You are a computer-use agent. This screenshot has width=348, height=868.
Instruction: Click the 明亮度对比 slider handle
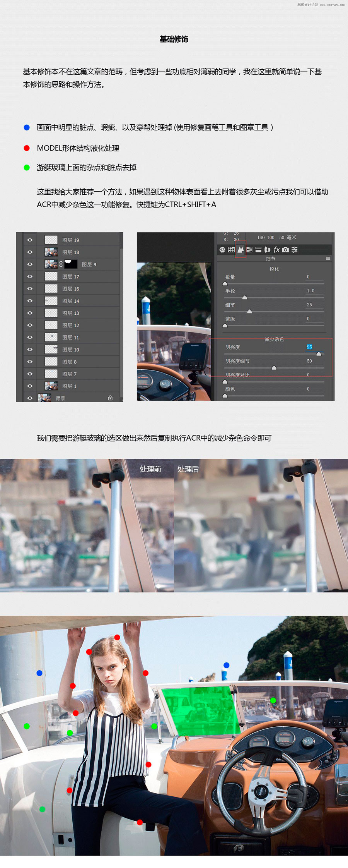[225, 382]
